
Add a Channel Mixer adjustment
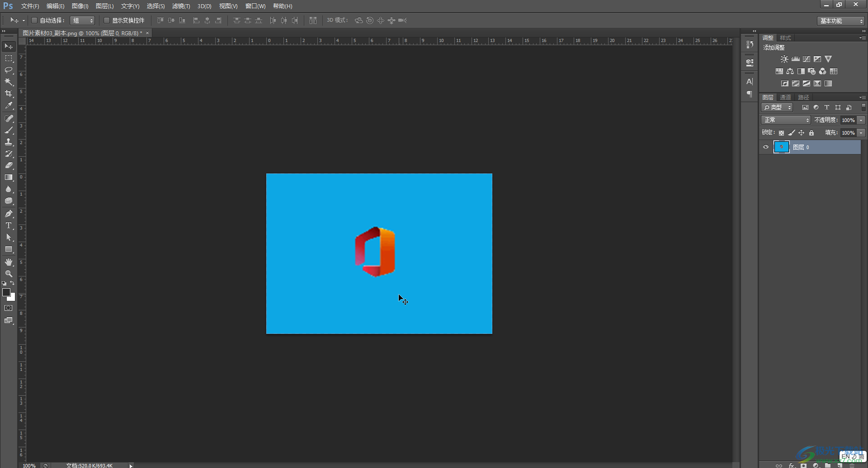coord(823,71)
